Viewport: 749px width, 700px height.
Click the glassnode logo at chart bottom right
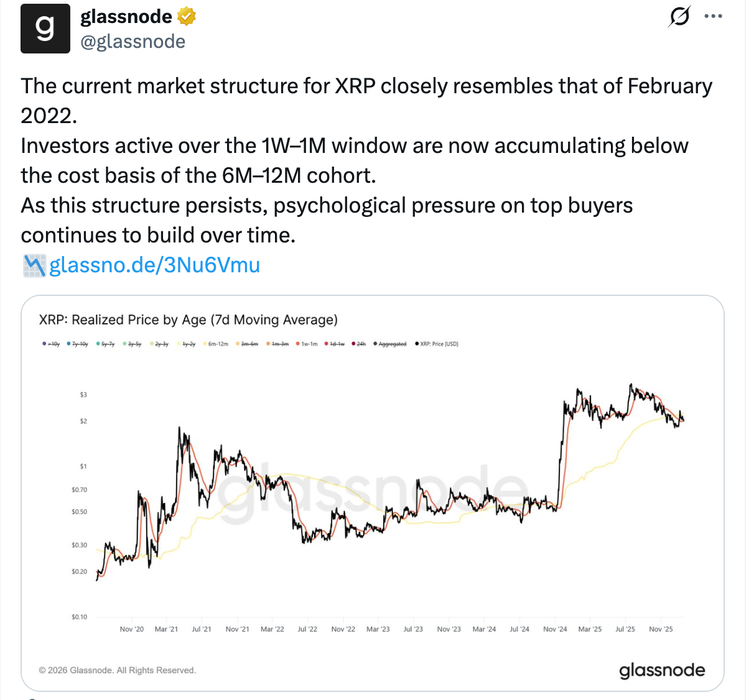pos(661,670)
